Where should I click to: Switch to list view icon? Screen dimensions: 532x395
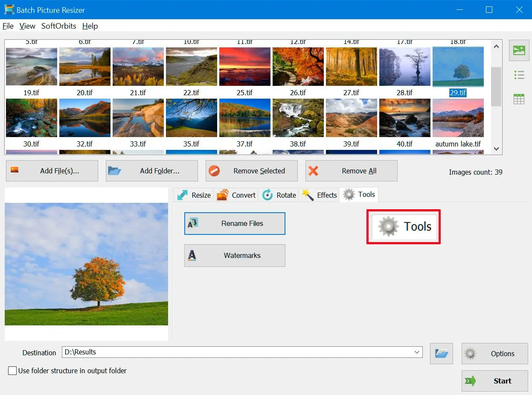tap(519, 75)
